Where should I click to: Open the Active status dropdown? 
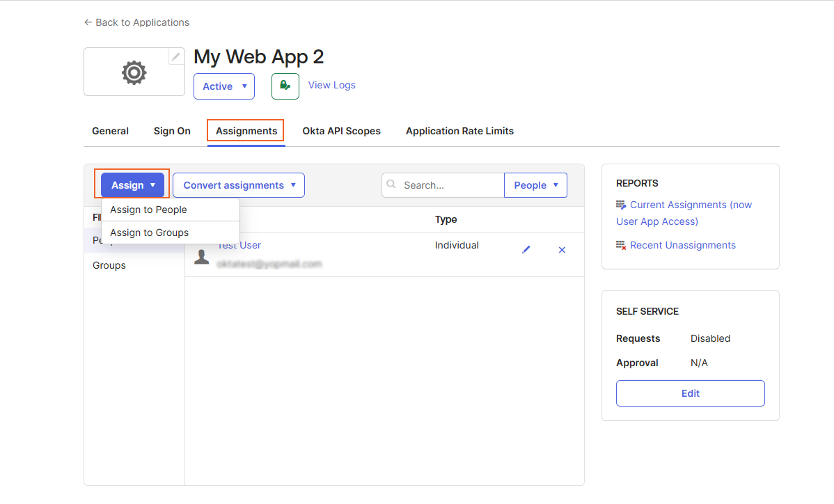[x=223, y=86]
